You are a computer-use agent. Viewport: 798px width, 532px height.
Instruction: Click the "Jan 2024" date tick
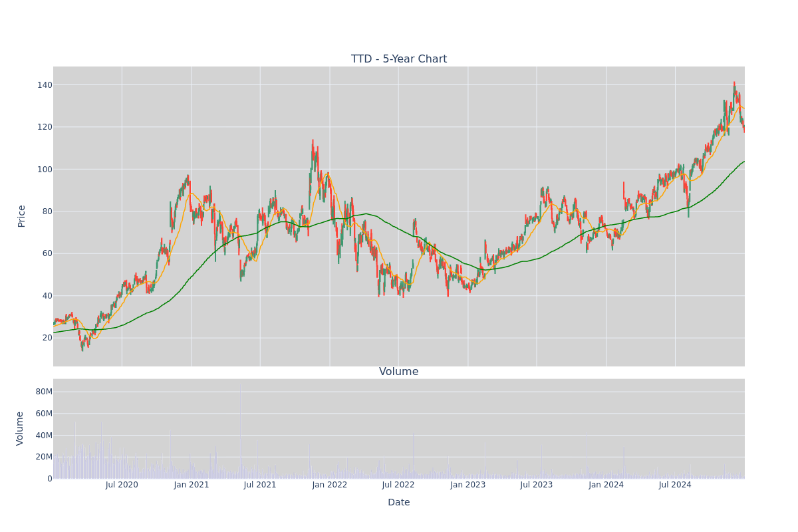[x=606, y=485]
